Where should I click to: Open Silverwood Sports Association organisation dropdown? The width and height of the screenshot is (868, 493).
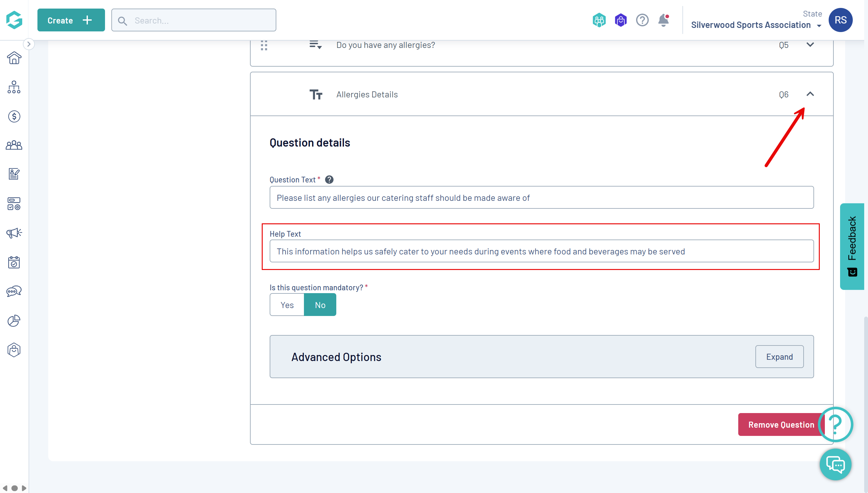756,25
